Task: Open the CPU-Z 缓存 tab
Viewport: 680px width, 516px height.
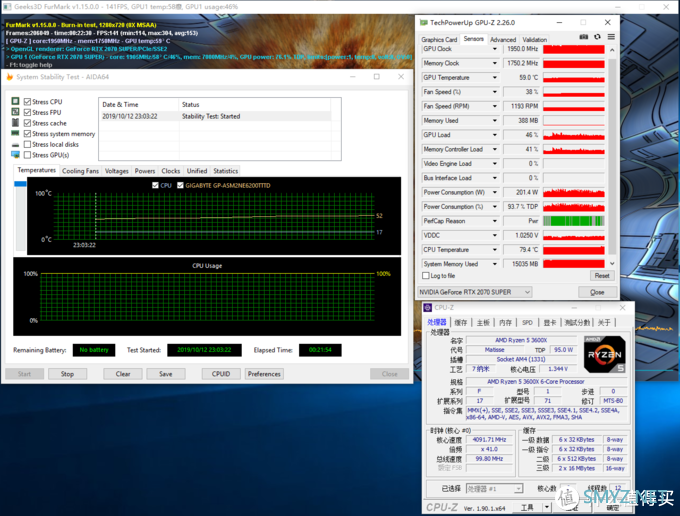Action: (x=461, y=322)
